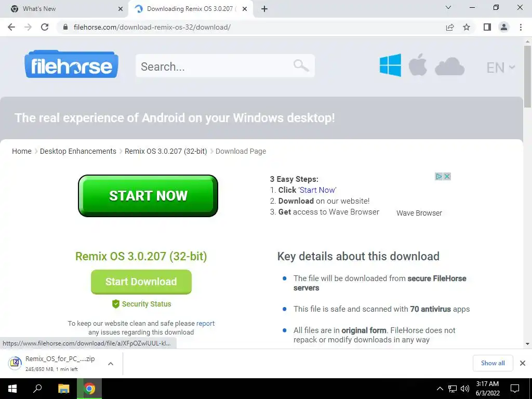
Task: Open the EN language dropdown
Action: pos(500,68)
